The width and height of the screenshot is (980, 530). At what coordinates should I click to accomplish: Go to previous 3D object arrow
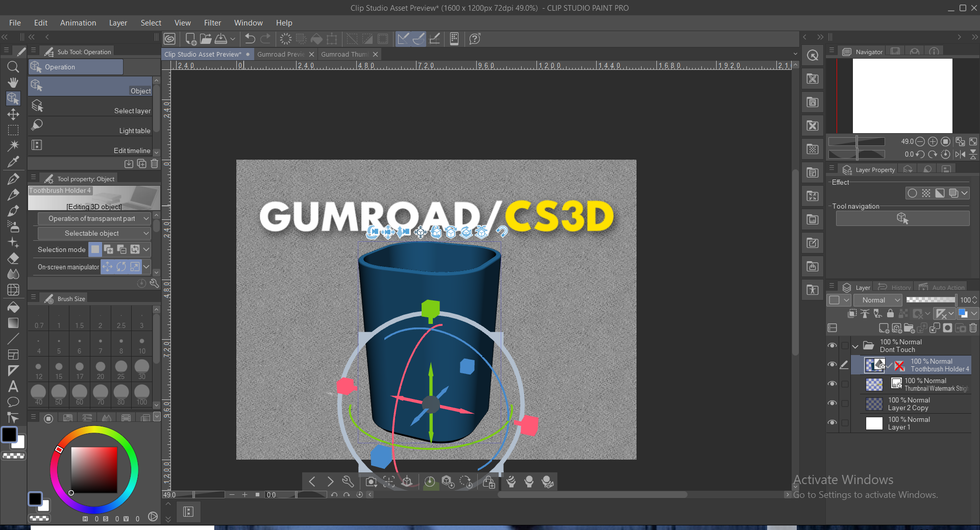pyautogui.click(x=312, y=482)
